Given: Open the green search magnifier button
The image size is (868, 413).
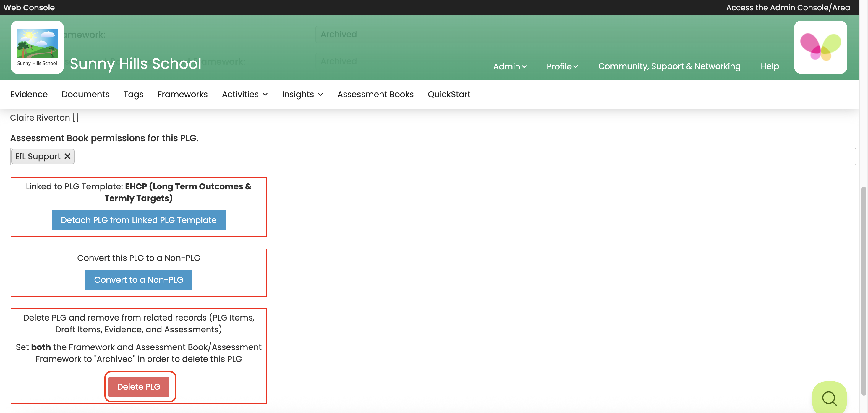Looking at the screenshot, I should click(829, 398).
